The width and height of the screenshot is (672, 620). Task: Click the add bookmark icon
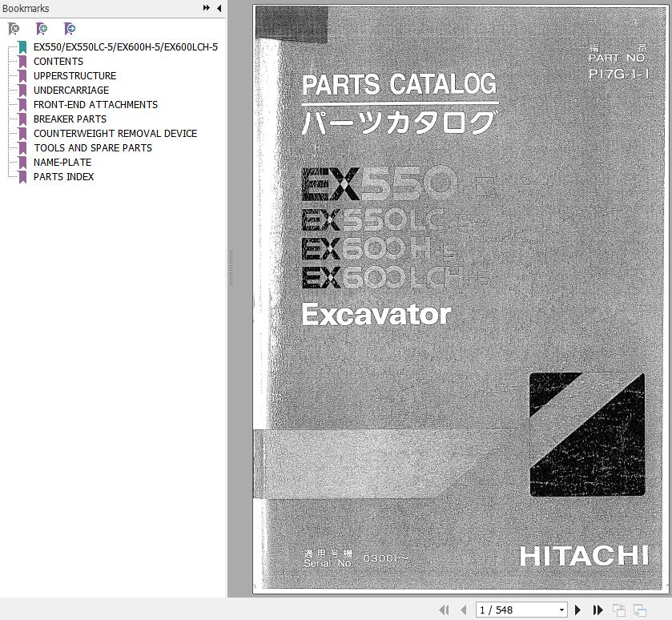click(x=42, y=29)
